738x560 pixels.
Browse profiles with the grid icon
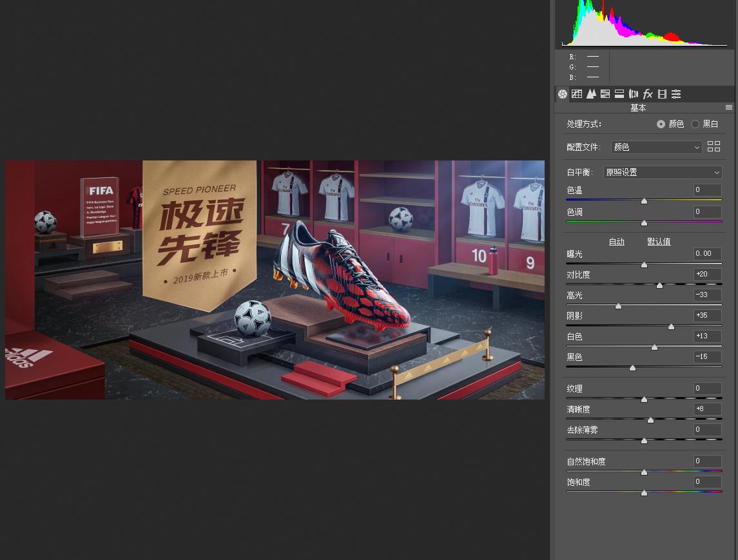[714, 147]
